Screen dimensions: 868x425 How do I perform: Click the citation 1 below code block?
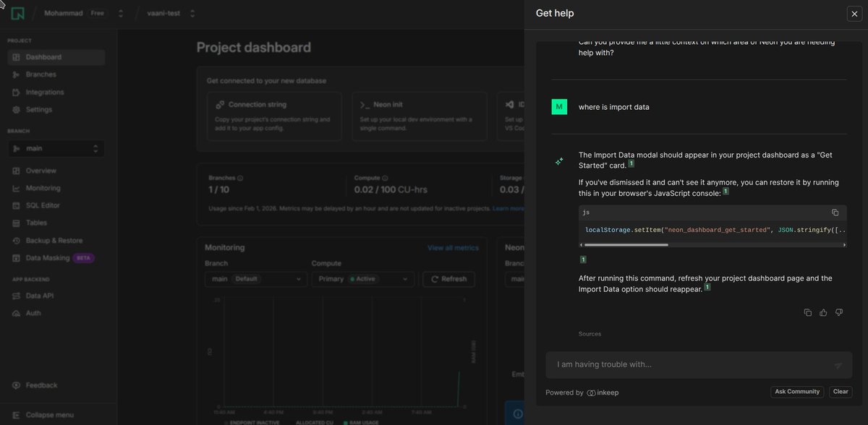pos(583,259)
